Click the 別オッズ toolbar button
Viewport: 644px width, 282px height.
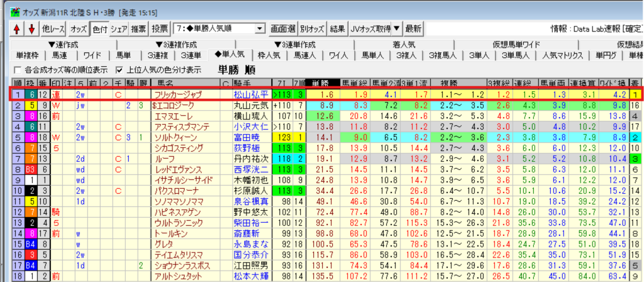click(311, 28)
